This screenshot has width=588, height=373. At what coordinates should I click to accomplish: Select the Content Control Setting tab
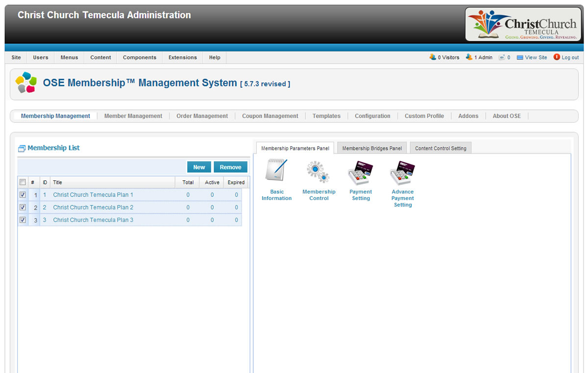pos(441,148)
